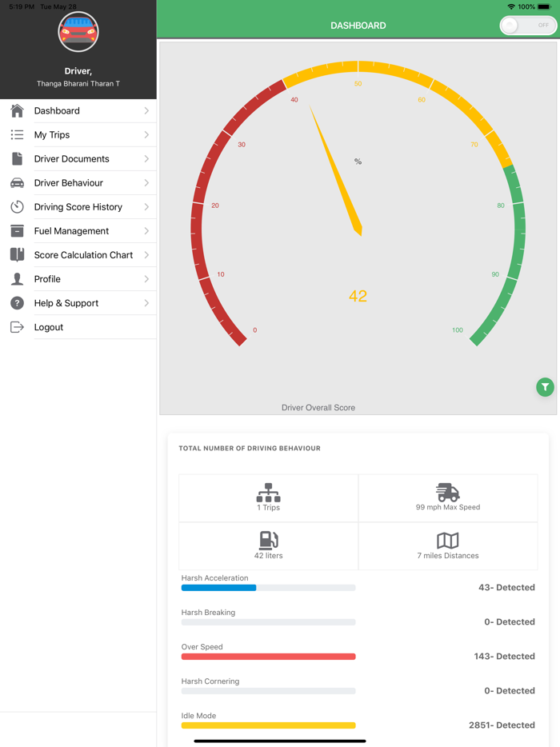
Task: Tap the 143- Detected value
Action: click(x=504, y=656)
